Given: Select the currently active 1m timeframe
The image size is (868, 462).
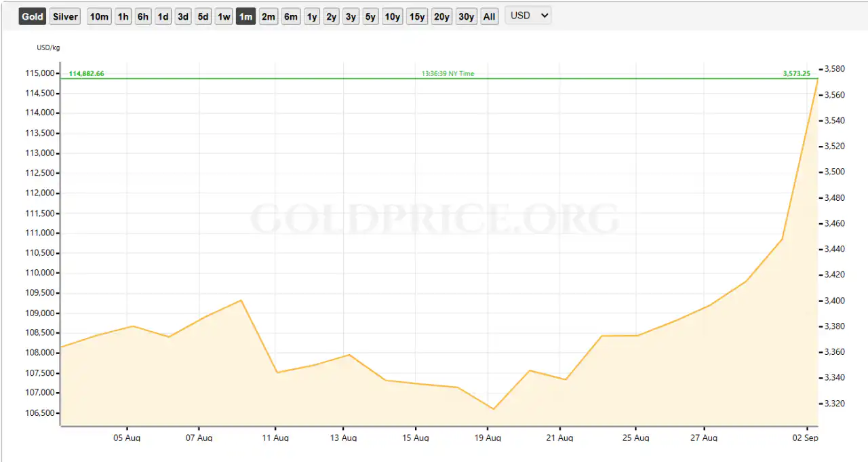Looking at the screenshot, I should pyautogui.click(x=245, y=16).
